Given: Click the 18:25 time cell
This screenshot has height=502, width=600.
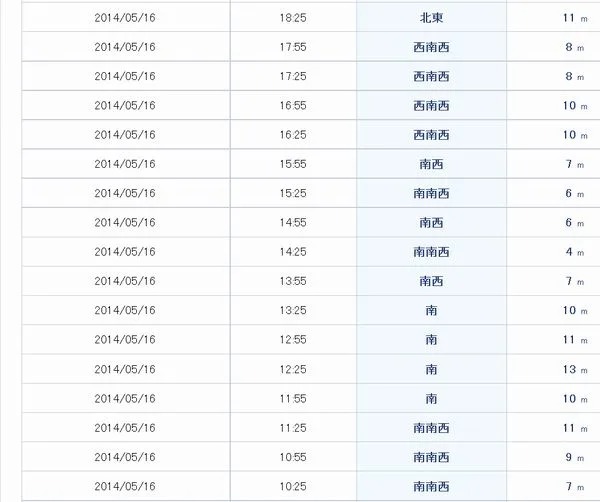Looking at the screenshot, I should coord(293,18).
